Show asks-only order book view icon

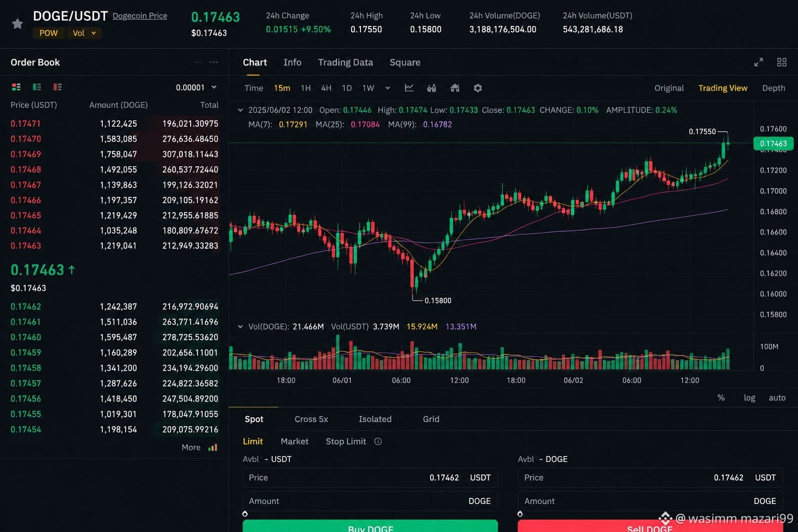click(58, 87)
